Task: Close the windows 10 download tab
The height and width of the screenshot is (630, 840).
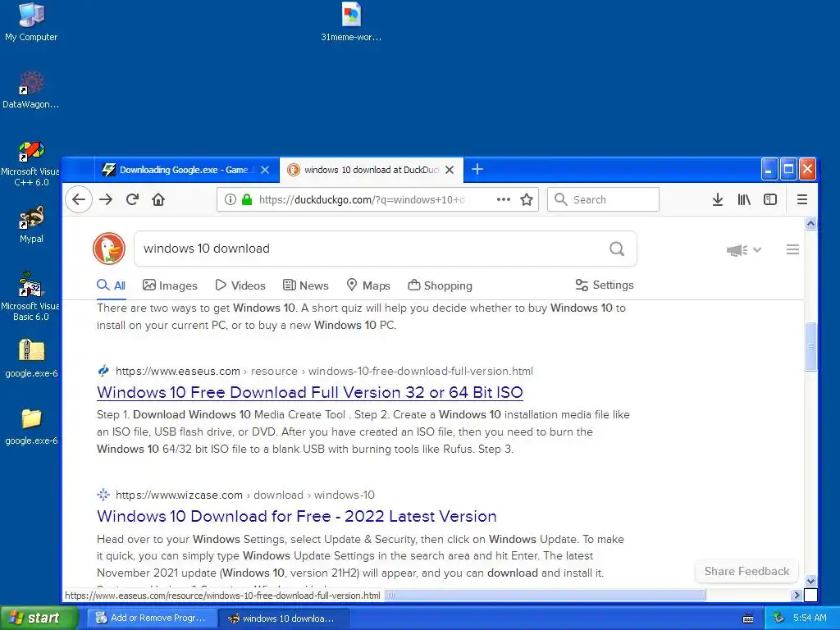Action: [x=450, y=170]
